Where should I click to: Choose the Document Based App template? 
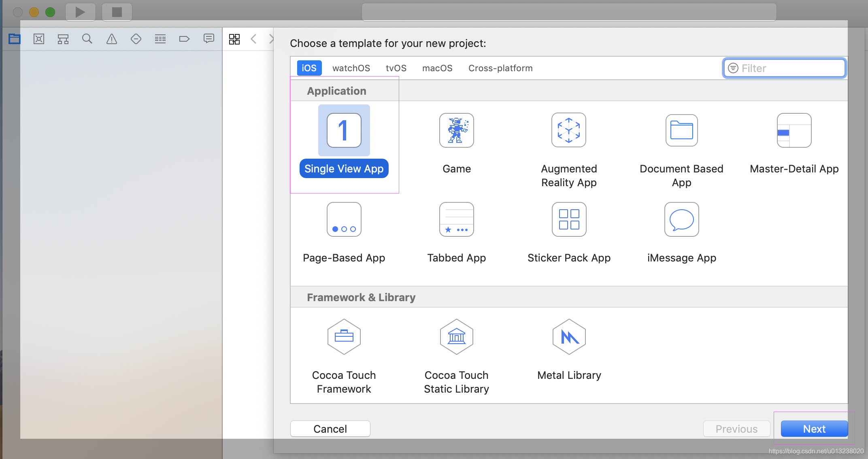pos(682,130)
